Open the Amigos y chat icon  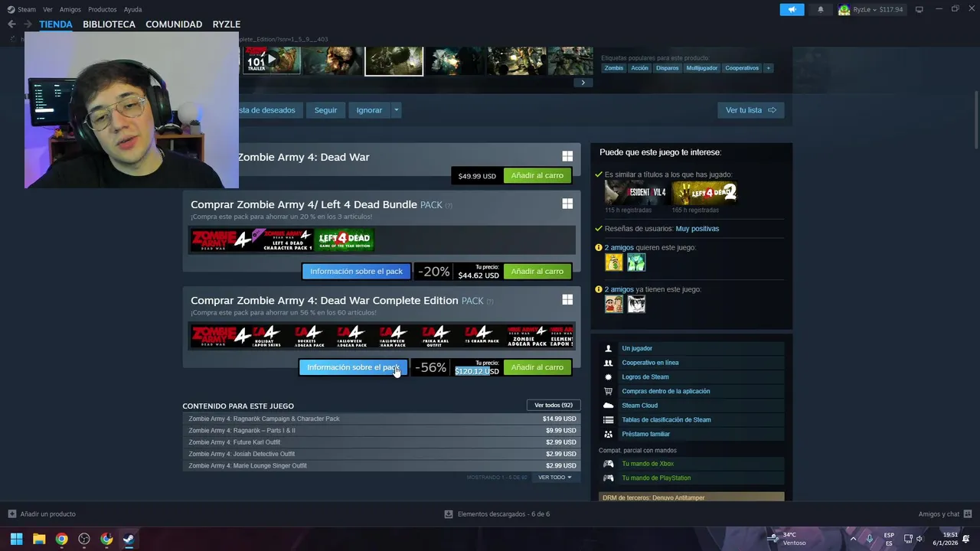click(968, 514)
